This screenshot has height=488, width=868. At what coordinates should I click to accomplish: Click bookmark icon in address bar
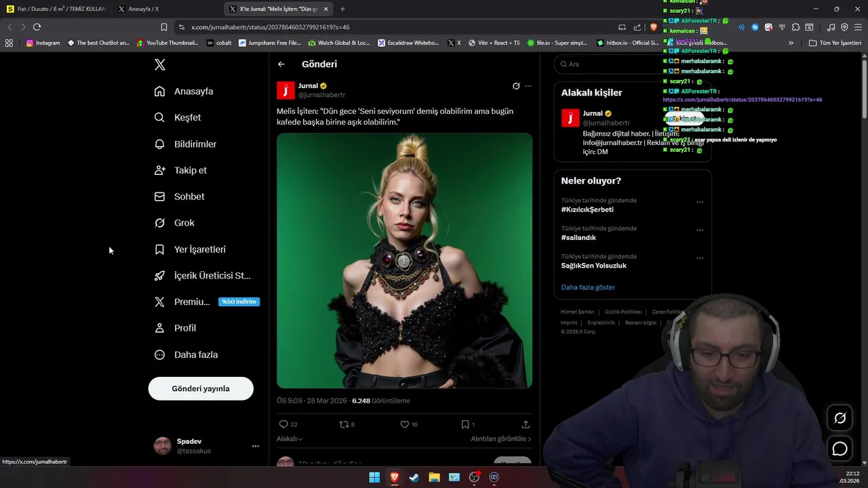point(163,27)
